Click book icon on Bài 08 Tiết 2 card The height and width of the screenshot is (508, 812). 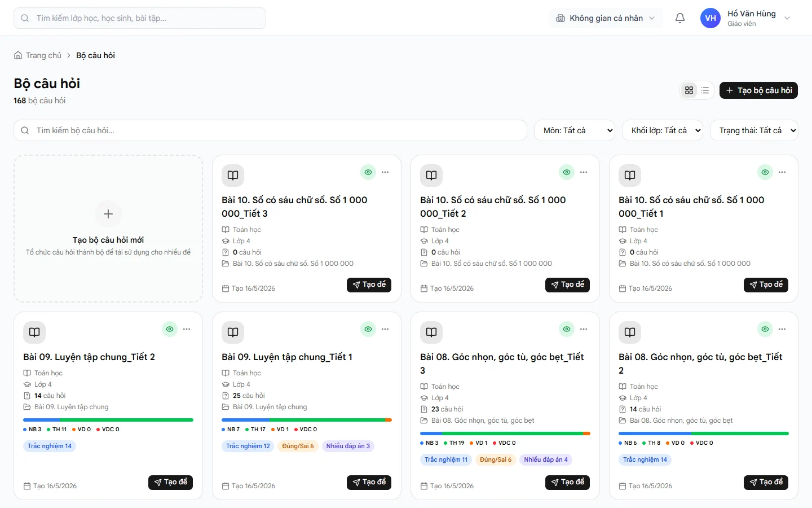(x=630, y=332)
